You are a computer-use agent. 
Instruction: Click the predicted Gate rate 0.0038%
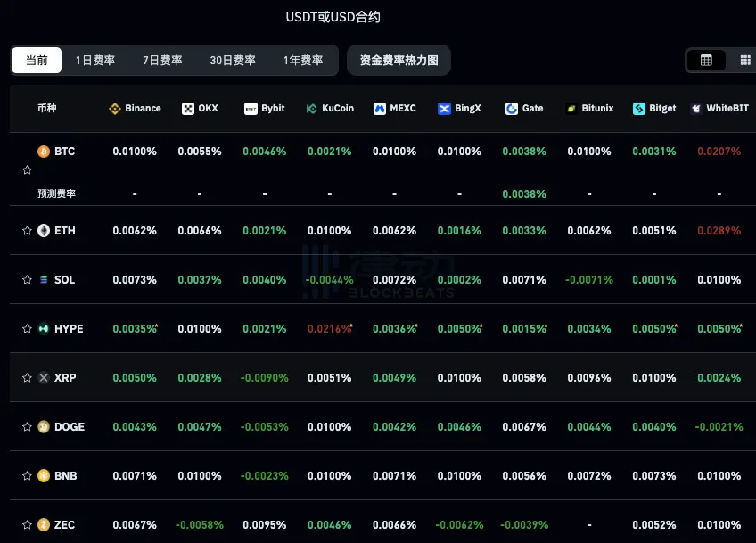[x=524, y=193]
